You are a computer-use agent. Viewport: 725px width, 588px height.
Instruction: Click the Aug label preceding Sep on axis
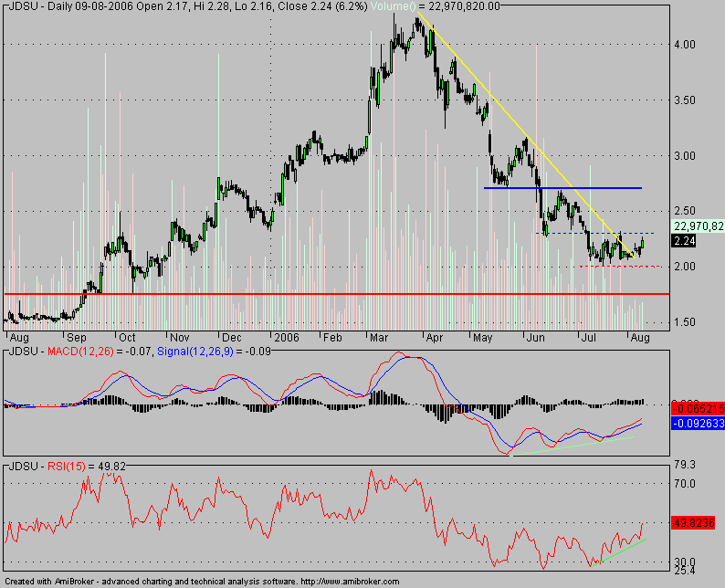click(x=19, y=338)
